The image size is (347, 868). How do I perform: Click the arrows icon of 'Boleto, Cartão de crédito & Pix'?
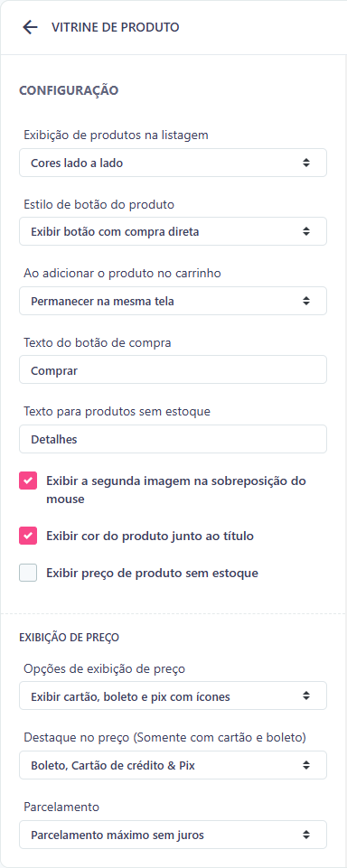tap(306, 766)
